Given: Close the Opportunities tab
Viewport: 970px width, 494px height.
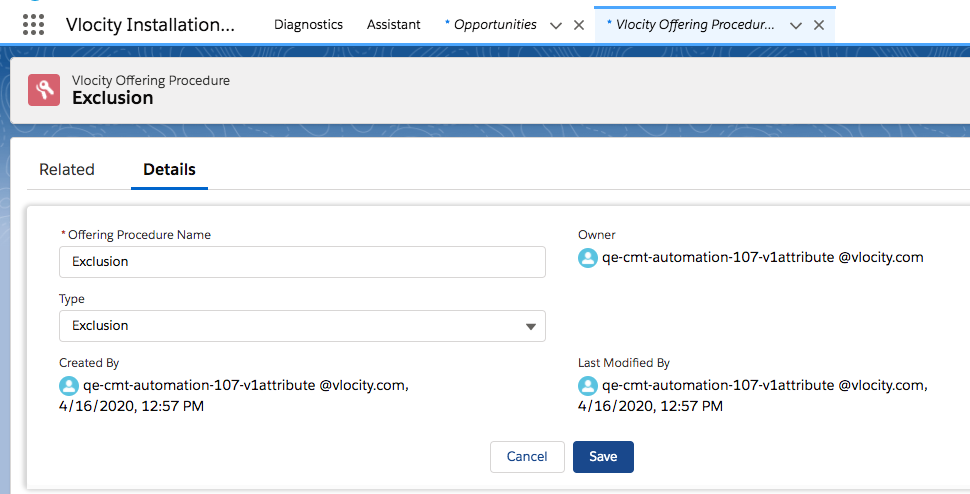Looking at the screenshot, I should [579, 25].
